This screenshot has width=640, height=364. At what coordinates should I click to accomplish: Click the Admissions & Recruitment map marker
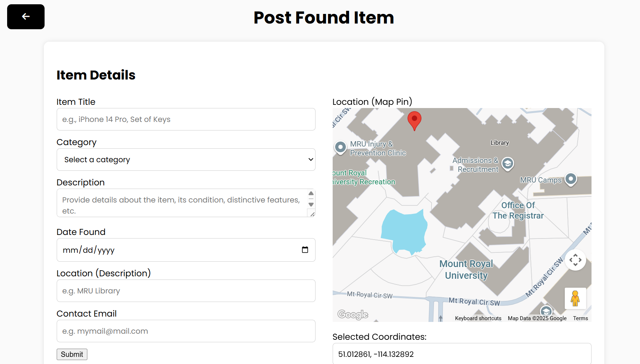(x=508, y=164)
